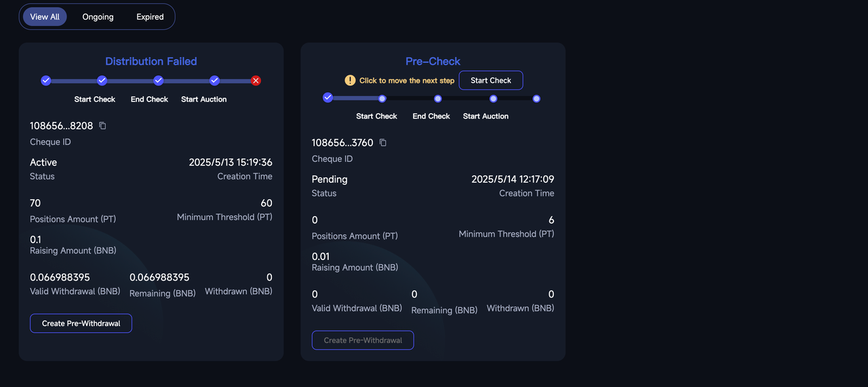Click positions amount value 70
Screen dimensions: 868x387
click(35, 203)
